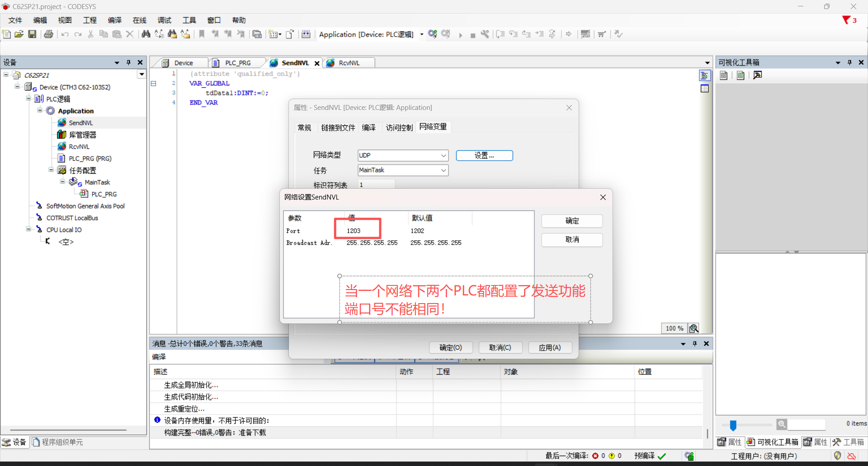
Task: Click the zoom magnifier icon beside 100 %
Action: point(693,328)
